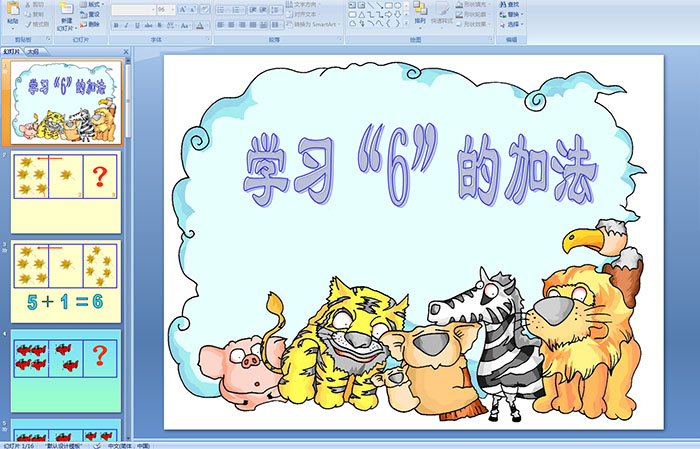This screenshot has width=700, height=449.
Task: Click the Clear Formatting eraser icon
Action: [204, 10]
